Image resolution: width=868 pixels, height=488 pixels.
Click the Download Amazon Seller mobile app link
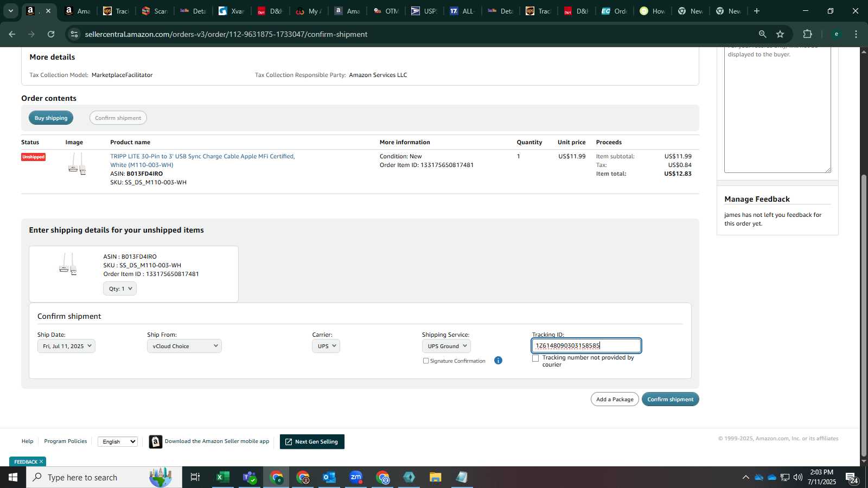point(217,441)
